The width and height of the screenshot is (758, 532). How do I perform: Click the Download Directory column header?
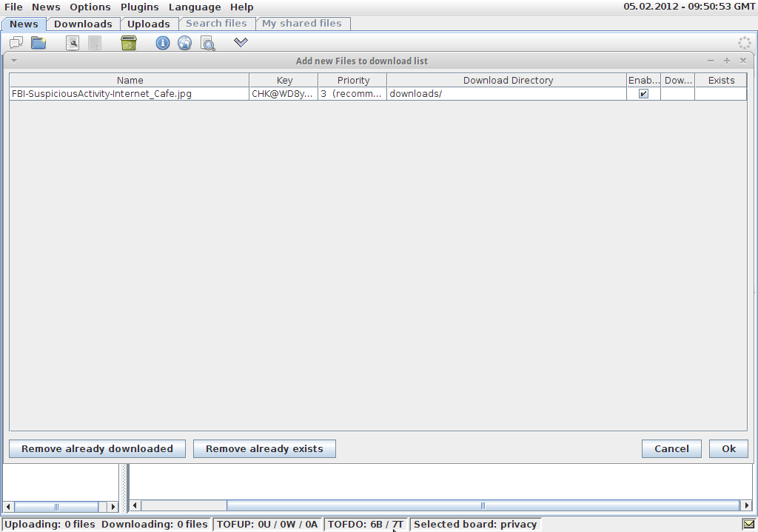tap(506, 80)
